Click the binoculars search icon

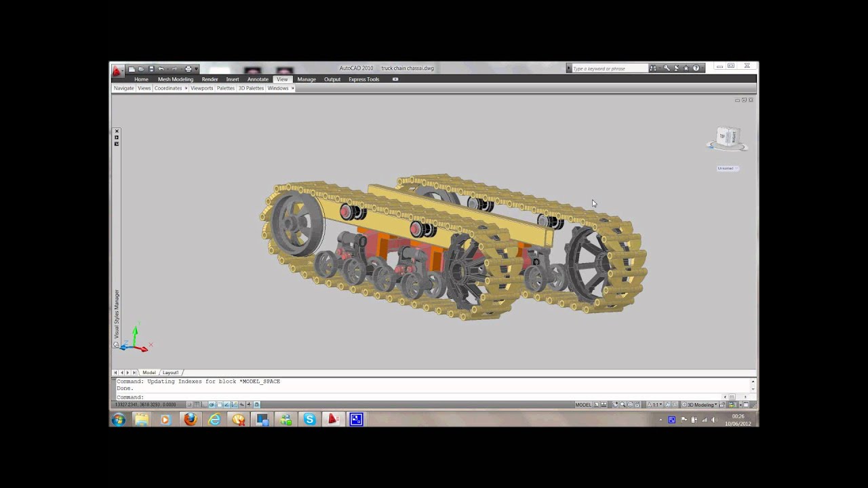[x=653, y=68]
